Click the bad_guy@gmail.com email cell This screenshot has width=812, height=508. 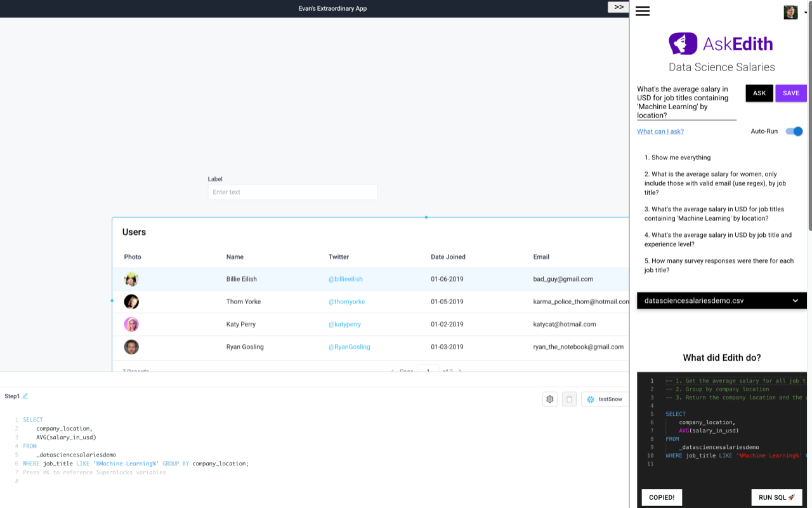point(563,279)
